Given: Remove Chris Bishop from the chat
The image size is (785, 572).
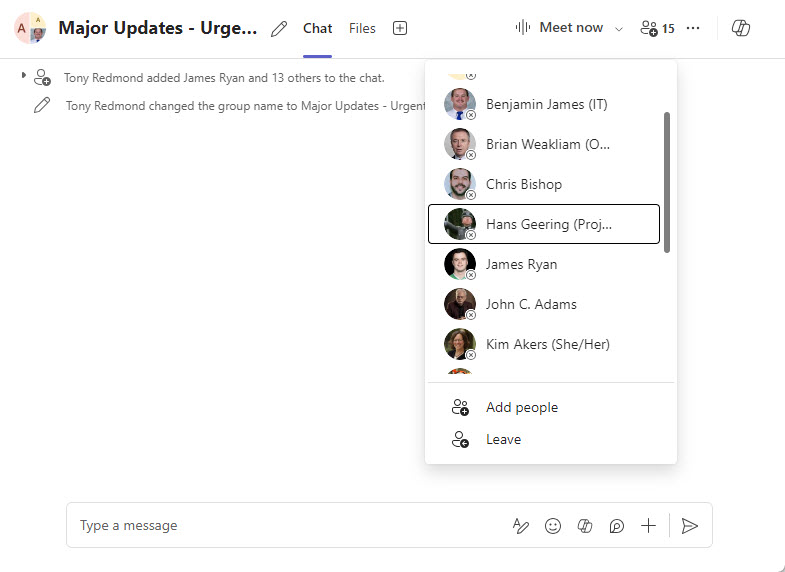Looking at the screenshot, I should pyautogui.click(x=471, y=195).
